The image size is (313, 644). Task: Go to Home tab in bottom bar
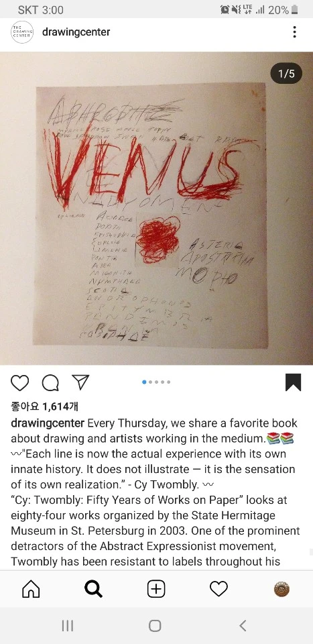(32, 590)
